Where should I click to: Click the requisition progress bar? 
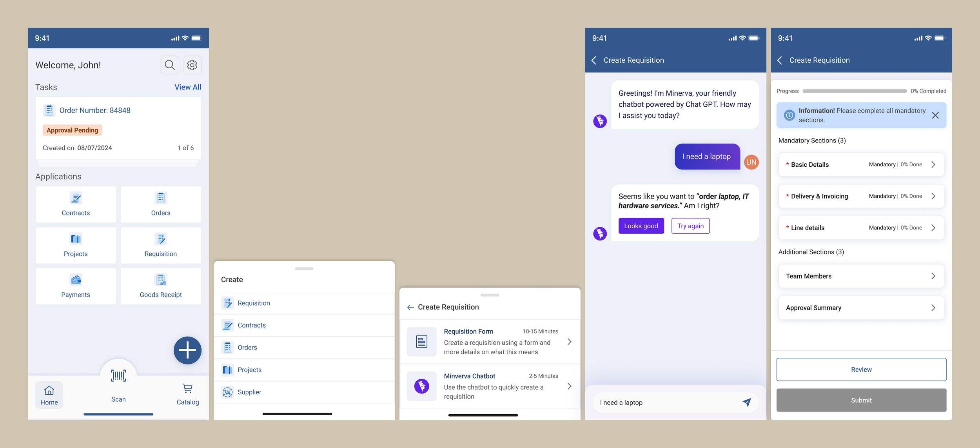[x=854, y=91]
